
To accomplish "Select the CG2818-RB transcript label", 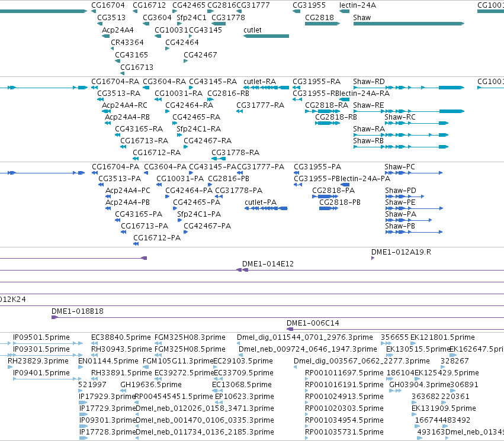I will (336, 117).
